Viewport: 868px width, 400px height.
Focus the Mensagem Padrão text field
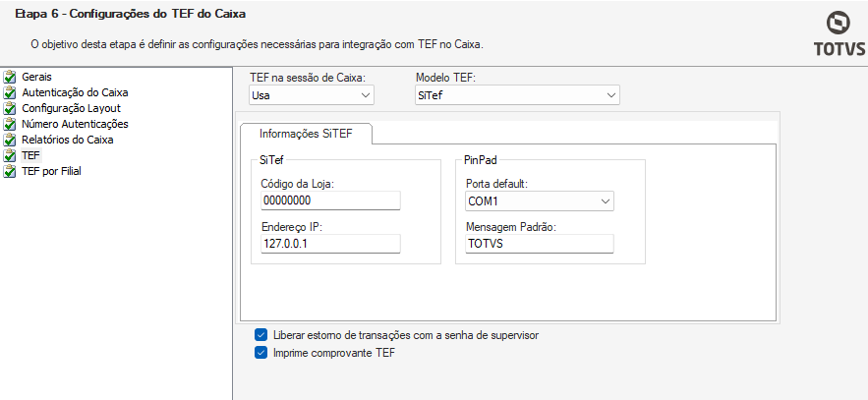pos(540,244)
